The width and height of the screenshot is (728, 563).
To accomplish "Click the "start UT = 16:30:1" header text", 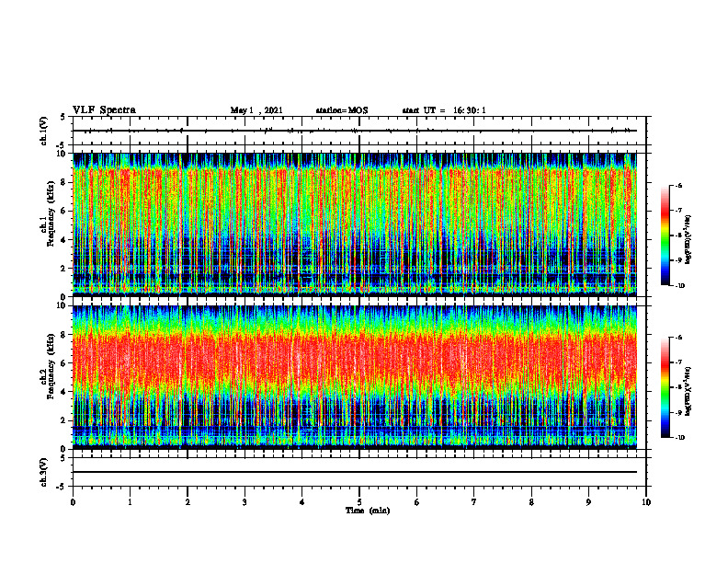I will tap(444, 110).
